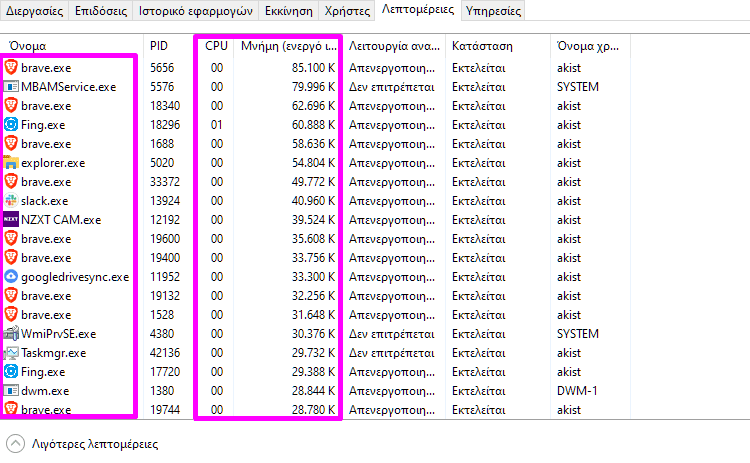
Task: Select the slack.exe process name
Action: point(44,200)
